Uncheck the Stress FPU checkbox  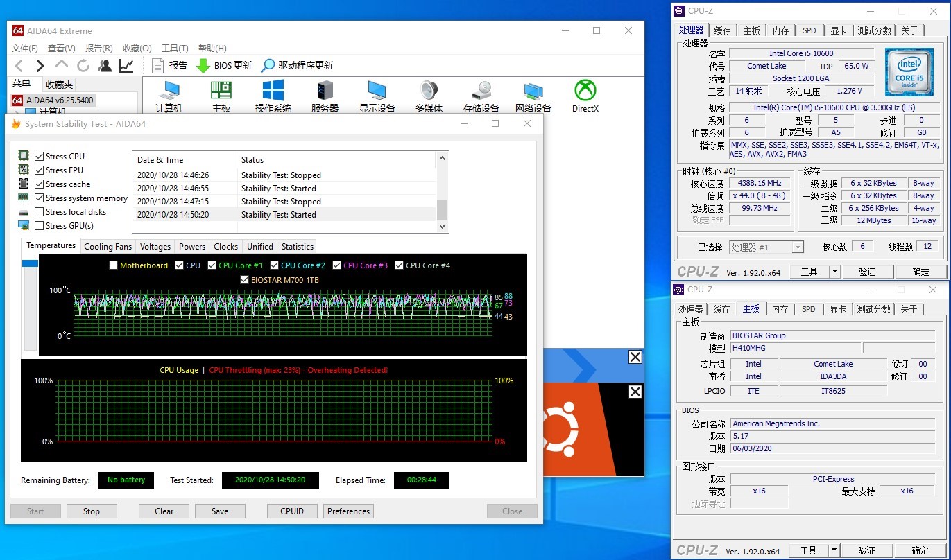click(x=39, y=170)
